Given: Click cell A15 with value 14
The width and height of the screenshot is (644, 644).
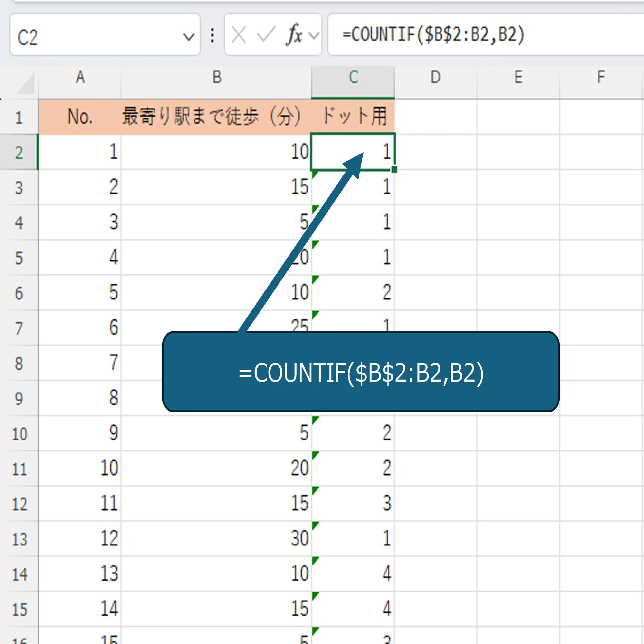Looking at the screenshot, I should [80, 609].
